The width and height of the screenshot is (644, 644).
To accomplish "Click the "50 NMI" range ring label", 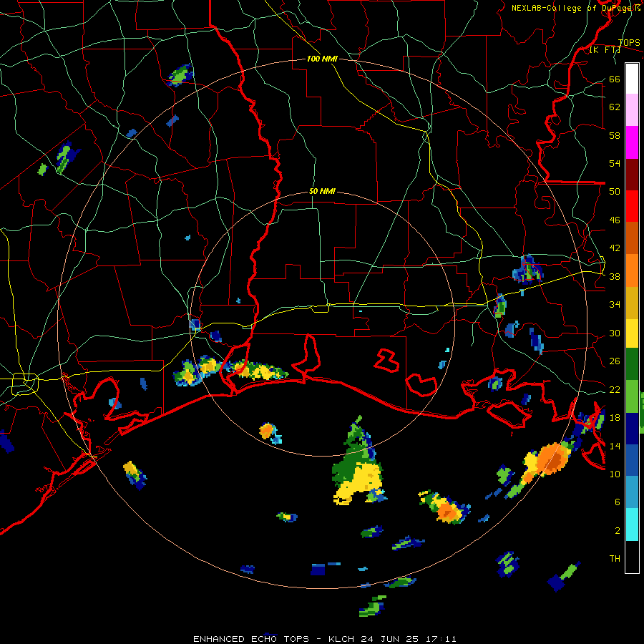I will [322, 191].
